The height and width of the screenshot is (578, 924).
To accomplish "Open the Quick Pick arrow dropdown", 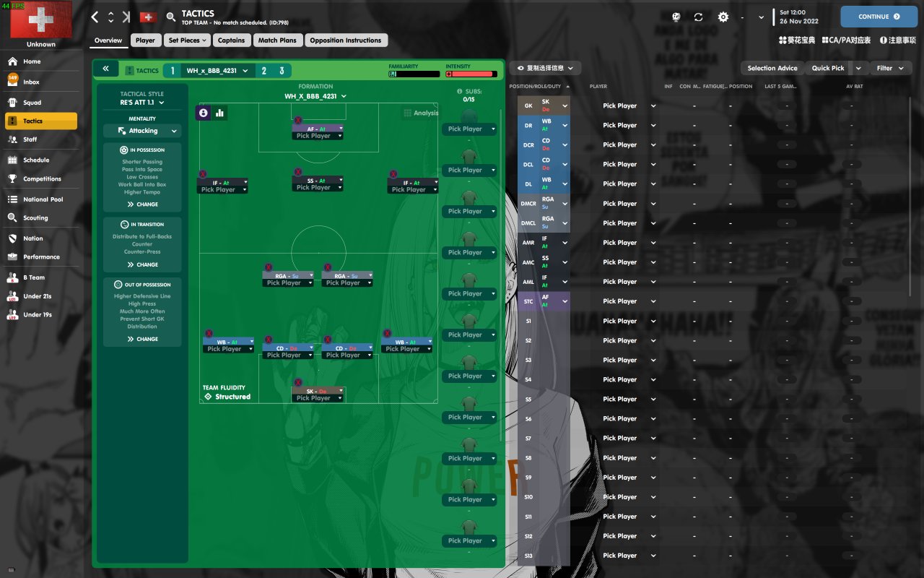I will point(858,68).
